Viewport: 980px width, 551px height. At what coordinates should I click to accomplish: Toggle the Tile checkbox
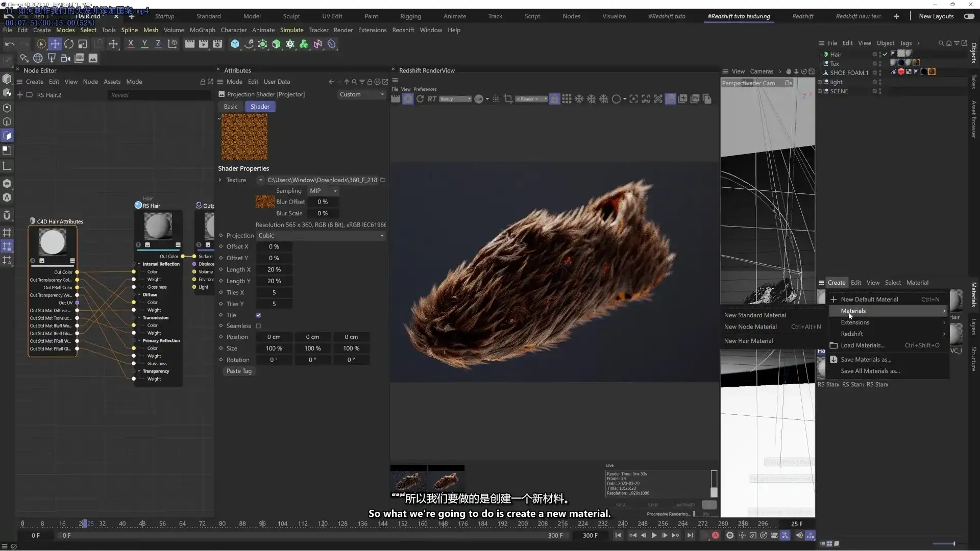[x=258, y=315]
